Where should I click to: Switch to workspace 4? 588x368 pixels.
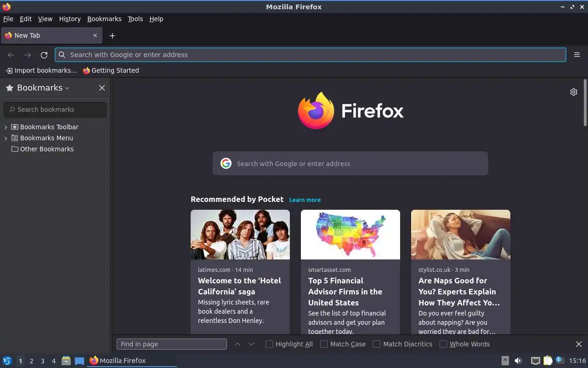53,361
